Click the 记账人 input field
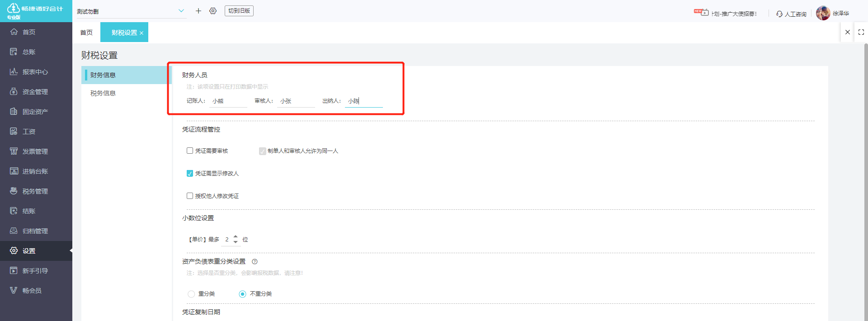Viewport: 868px width, 321px height. tap(229, 101)
